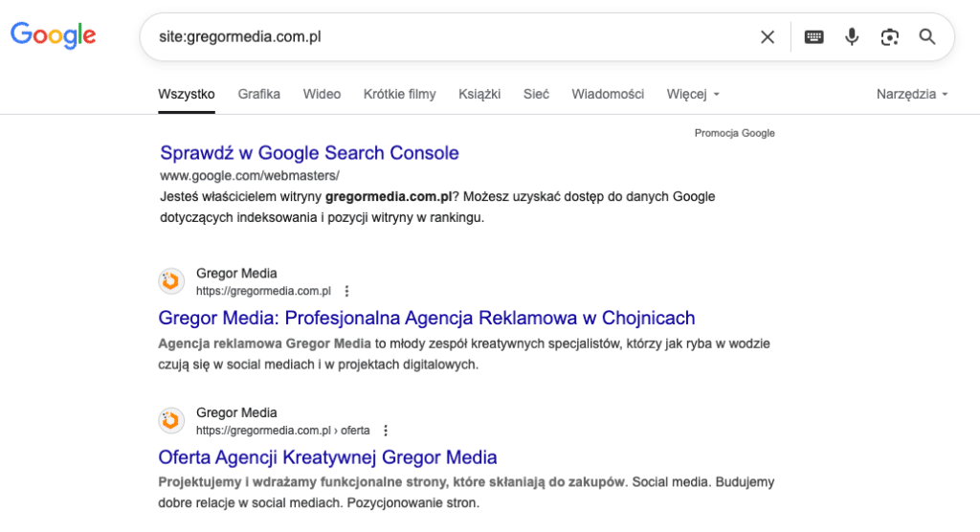
Task: Open the Narzędzia tools dropdown
Action: [x=912, y=94]
